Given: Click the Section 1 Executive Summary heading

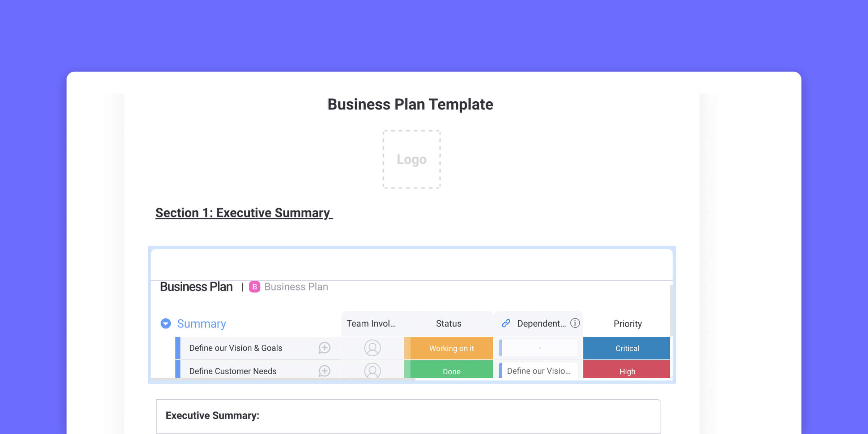Looking at the screenshot, I should [x=243, y=212].
